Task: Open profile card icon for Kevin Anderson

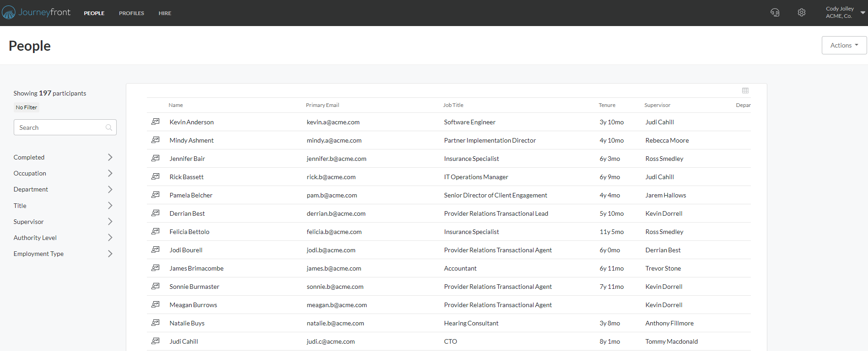Action: tap(156, 122)
